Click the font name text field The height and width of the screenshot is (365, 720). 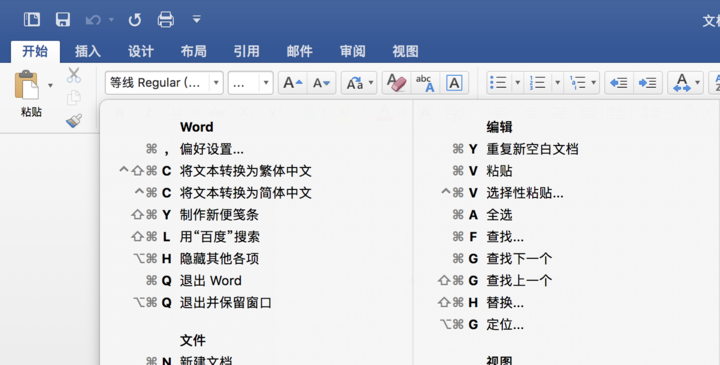[158, 83]
